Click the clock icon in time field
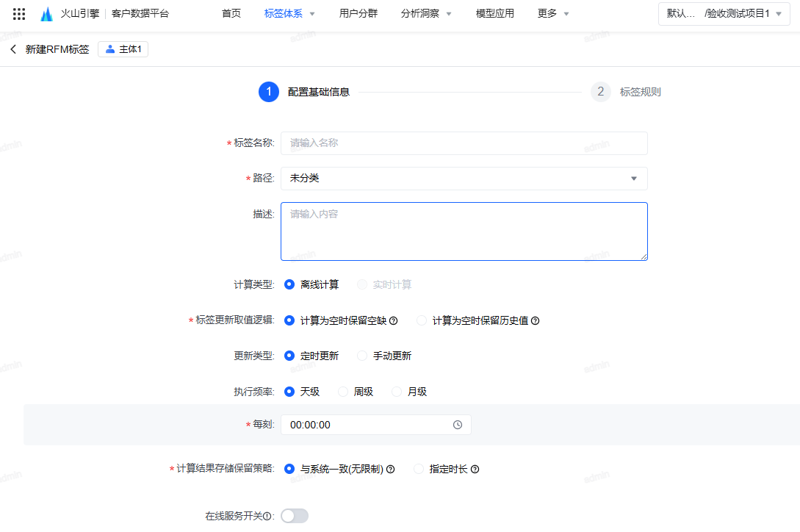The height and width of the screenshot is (532, 800). (458, 425)
